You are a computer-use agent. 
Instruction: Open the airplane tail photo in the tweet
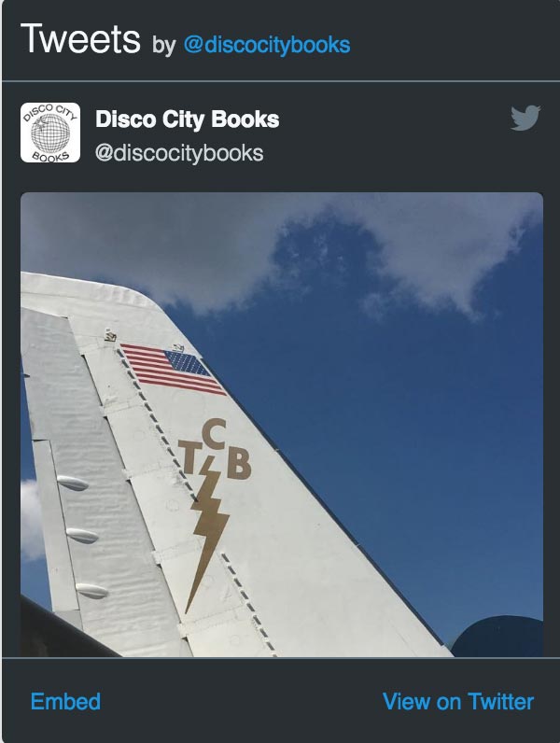(x=282, y=425)
